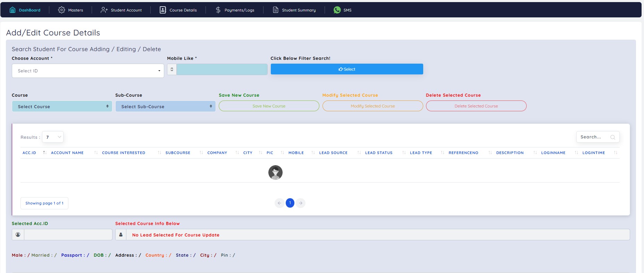This screenshot has width=644, height=273.
Task: Click the Masters gear icon
Action: [61, 10]
